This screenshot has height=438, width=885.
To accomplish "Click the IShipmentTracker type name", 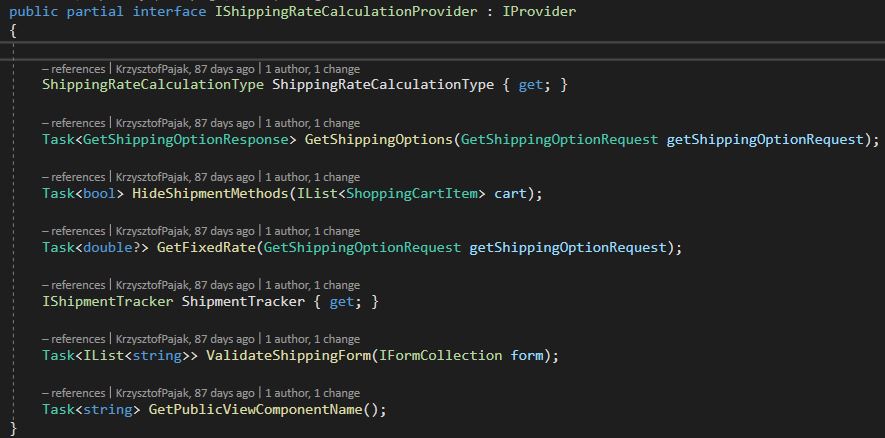I will [108, 301].
